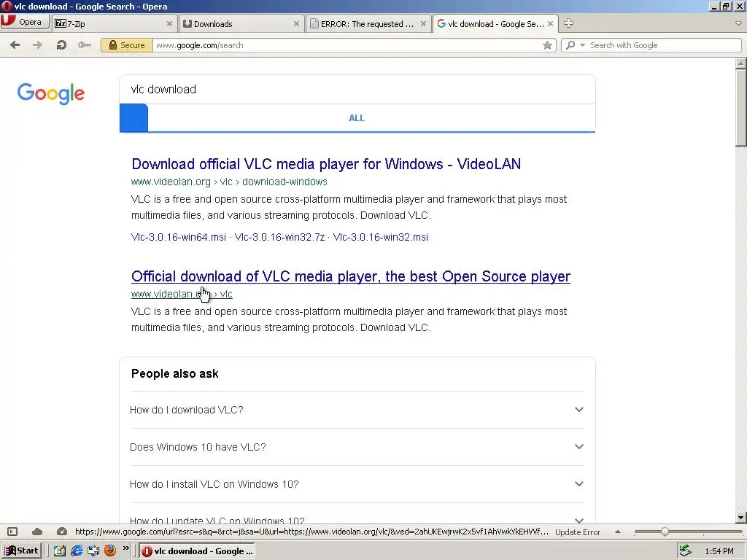Switch to the ERROR: The requested tab
Screen dimensions: 747x560
368,24
